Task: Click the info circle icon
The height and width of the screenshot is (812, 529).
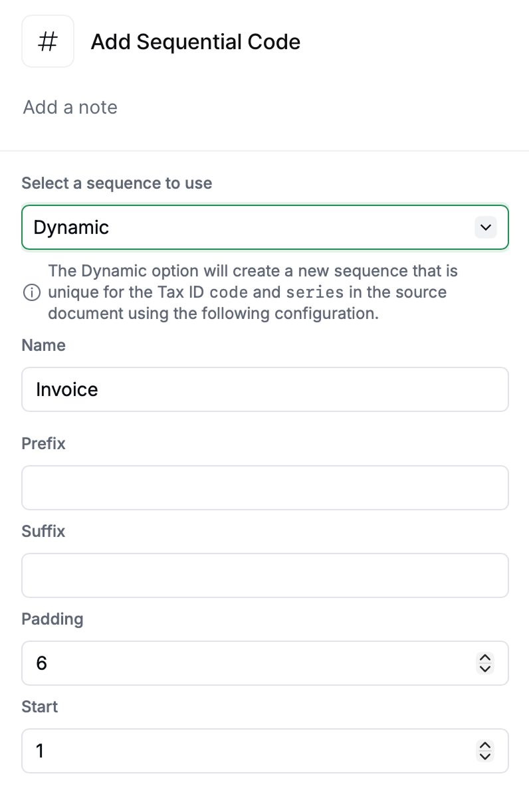Action: pos(31,292)
